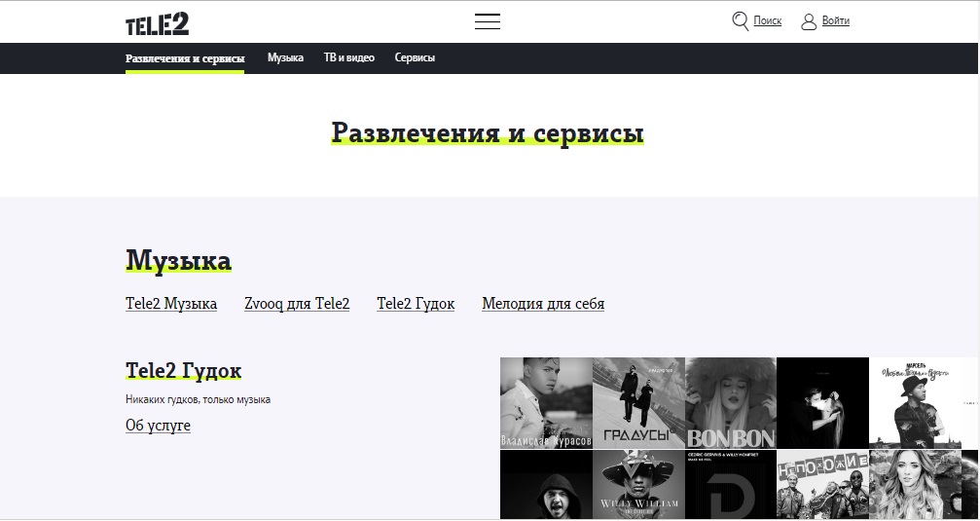Image resolution: width=980 pixels, height=521 pixels.
Task: Select the Развлечения и сервисы tab
Action: click(x=185, y=58)
